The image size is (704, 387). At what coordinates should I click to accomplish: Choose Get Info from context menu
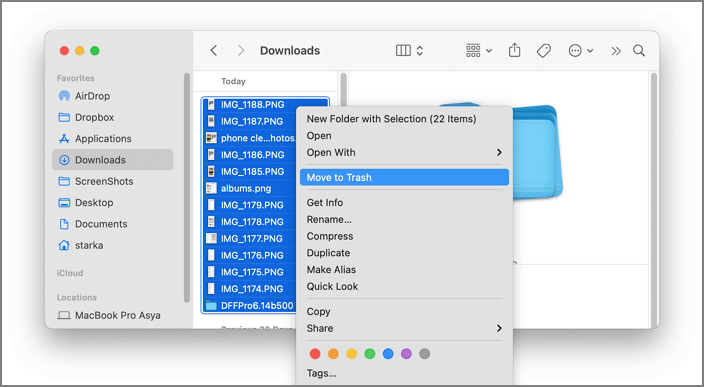click(x=404, y=202)
